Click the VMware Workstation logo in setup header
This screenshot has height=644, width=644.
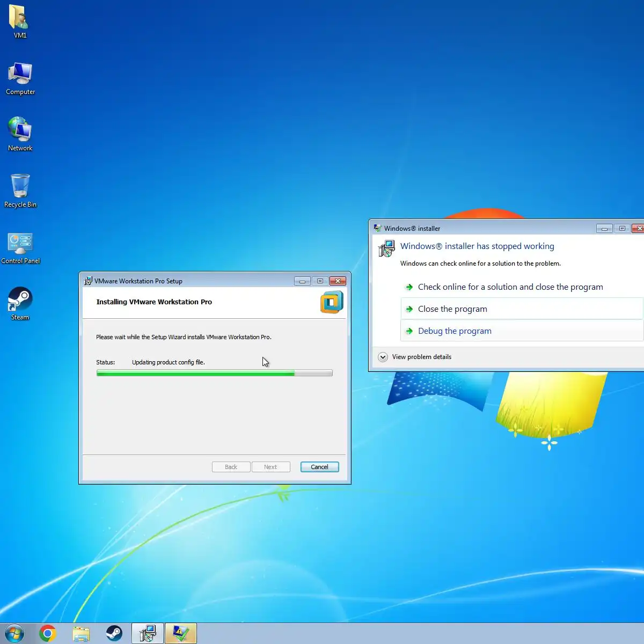coord(332,302)
